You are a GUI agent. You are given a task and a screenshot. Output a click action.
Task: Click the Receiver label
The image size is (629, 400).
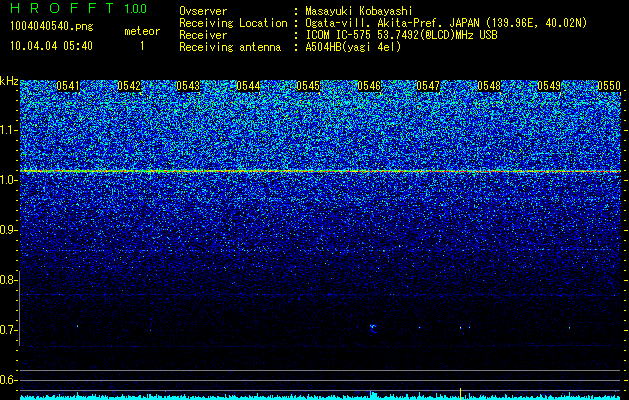coord(203,35)
